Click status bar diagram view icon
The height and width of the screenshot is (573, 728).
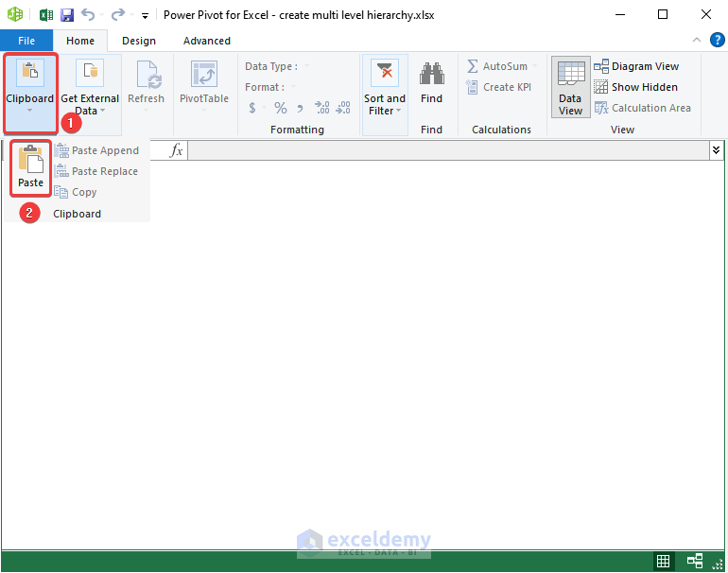695,561
